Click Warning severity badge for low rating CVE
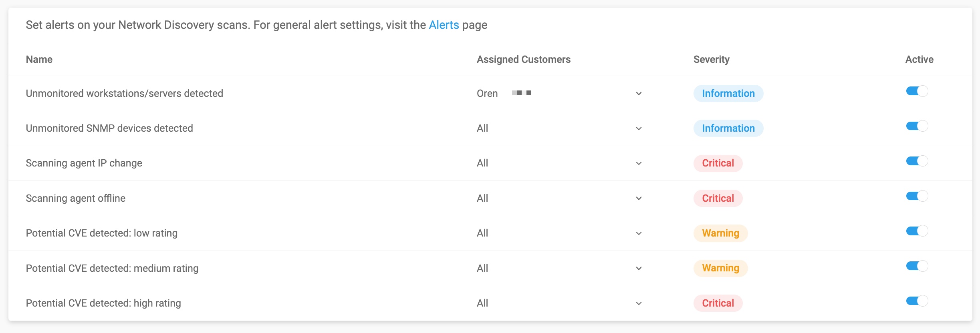This screenshot has height=333, width=980. click(x=720, y=233)
